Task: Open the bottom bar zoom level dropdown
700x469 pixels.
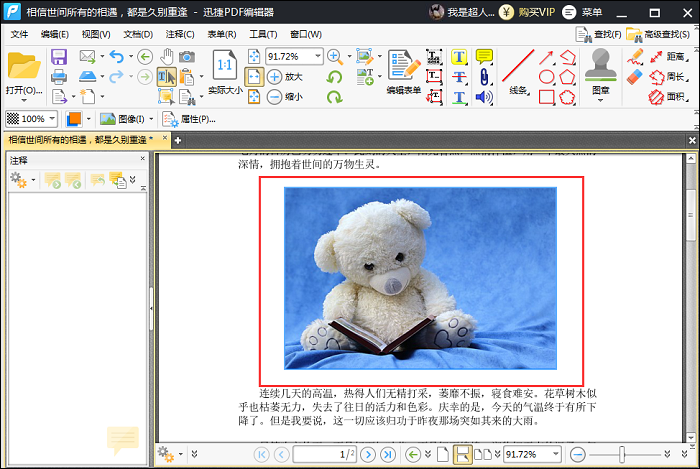Action: 556,454
